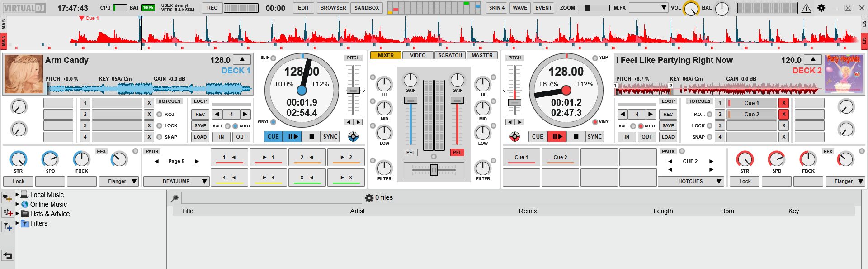This screenshot has width=868, height=269.
Task: Toggle SLIP mode on Deck 2
Action: 595,58
